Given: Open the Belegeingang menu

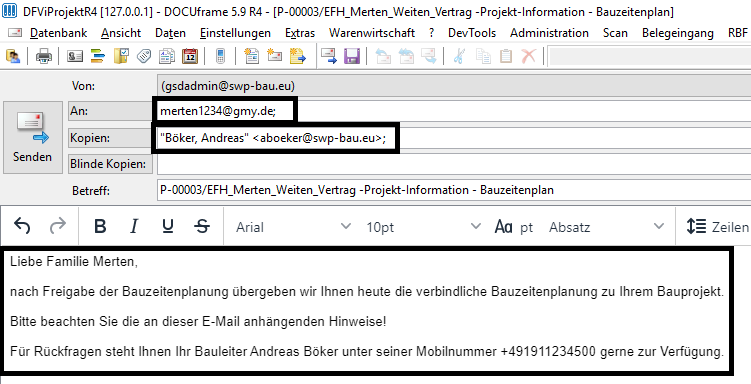Looking at the screenshot, I should (678, 33).
